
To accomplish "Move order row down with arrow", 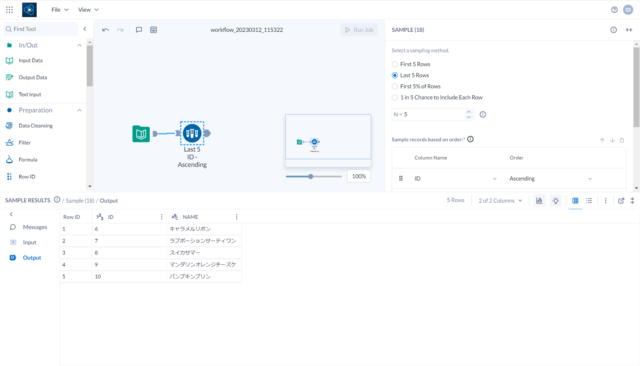I will pyautogui.click(x=612, y=140).
